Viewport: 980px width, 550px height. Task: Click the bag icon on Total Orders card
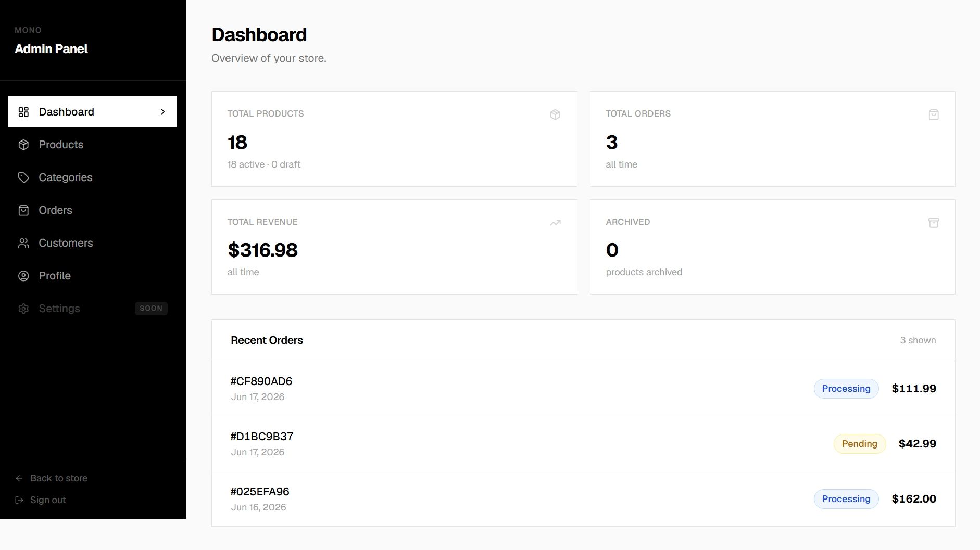[934, 114]
